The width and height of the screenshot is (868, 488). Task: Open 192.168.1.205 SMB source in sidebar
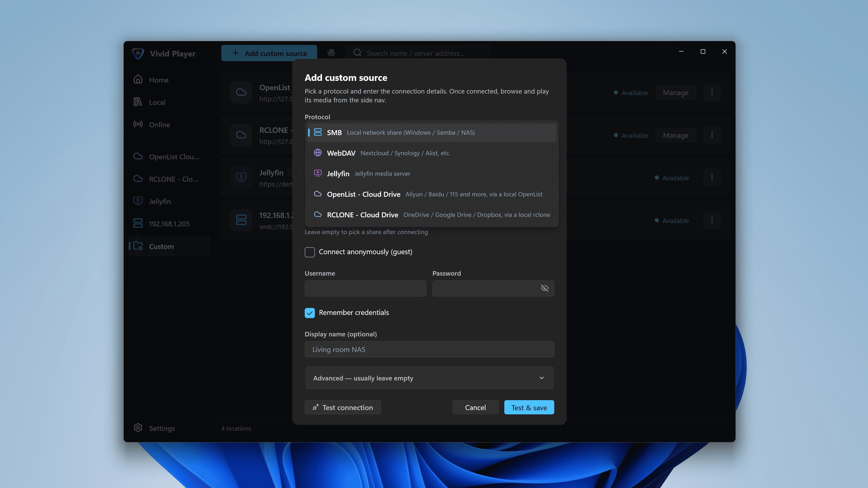170,224
